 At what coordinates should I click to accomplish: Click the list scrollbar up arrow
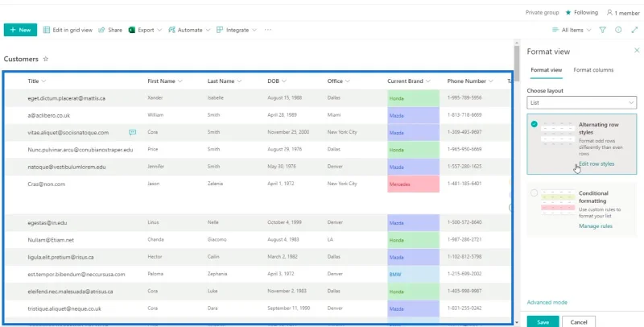(517, 43)
